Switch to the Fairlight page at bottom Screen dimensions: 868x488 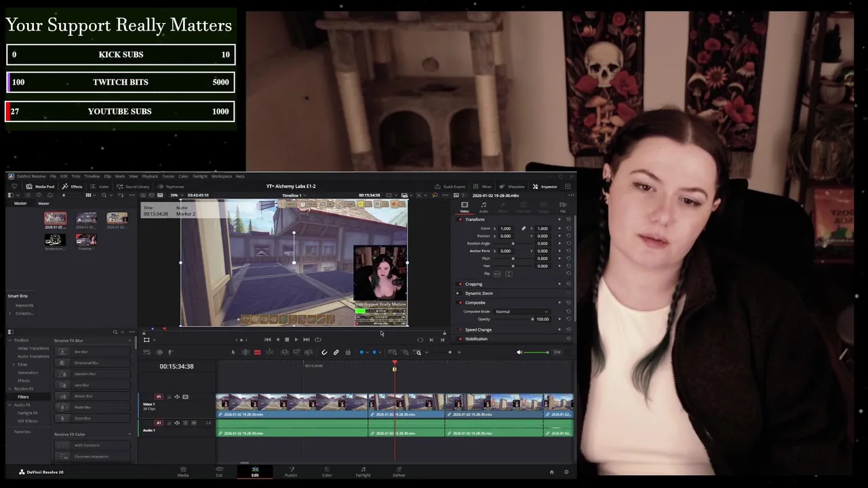pyautogui.click(x=363, y=472)
